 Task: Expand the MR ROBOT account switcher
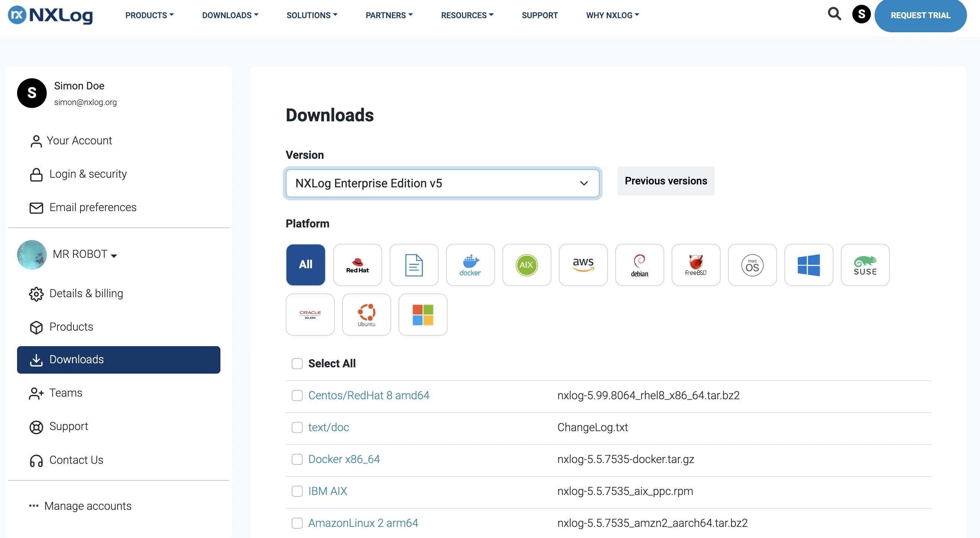coord(85,254)
